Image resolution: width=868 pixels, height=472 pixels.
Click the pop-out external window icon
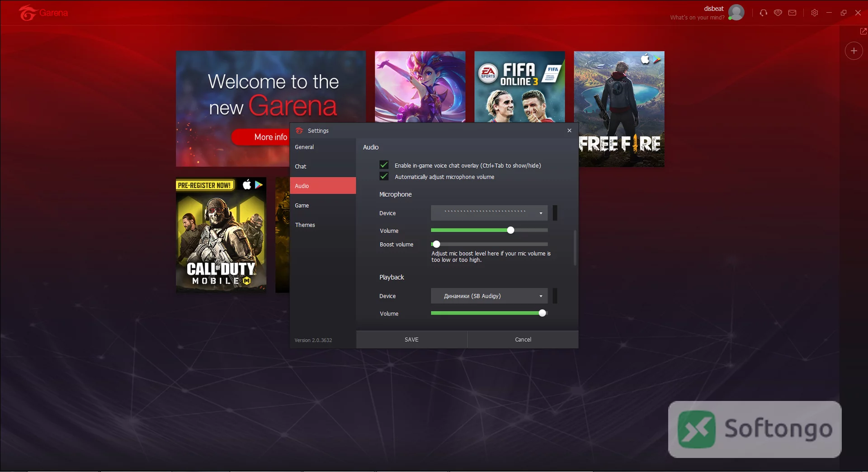pyautogui.click(x=863, y=31)
